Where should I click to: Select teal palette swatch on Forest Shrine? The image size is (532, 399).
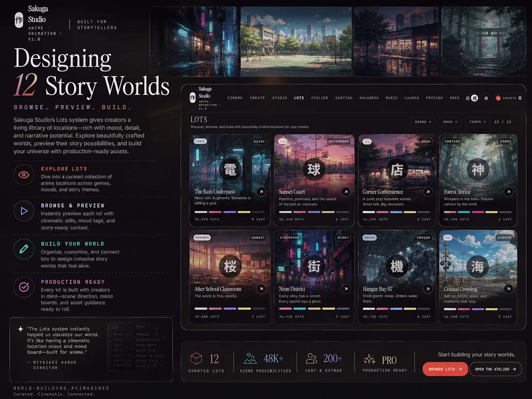click(x=464, y=212)
